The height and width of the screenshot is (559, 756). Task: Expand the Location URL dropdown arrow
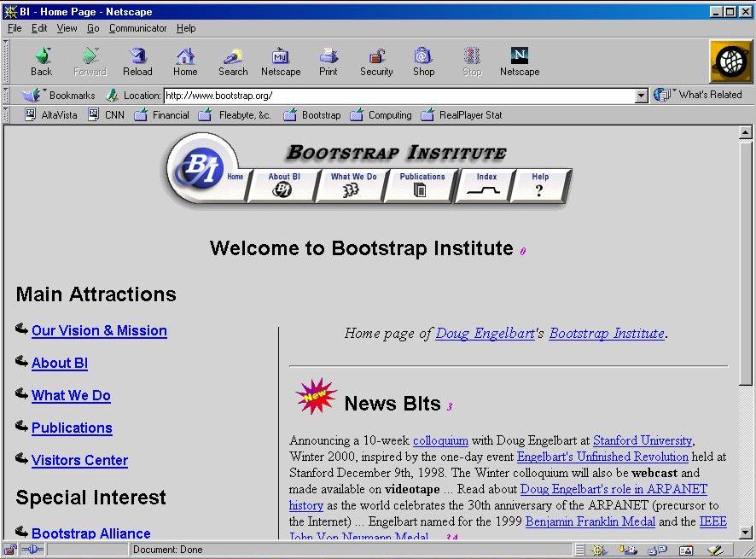[642, 96]
